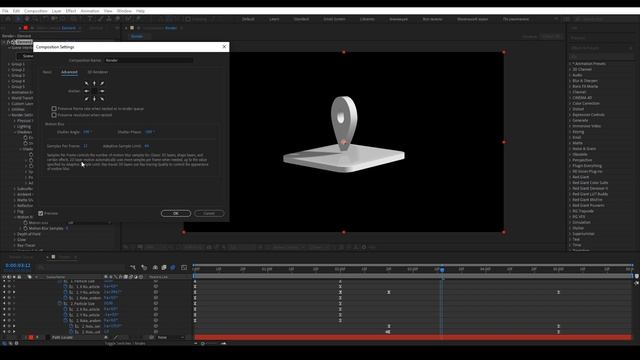Expand the Animation Presets category
The height and width of the screenshot is (360, 640).
tap(570, 64)
